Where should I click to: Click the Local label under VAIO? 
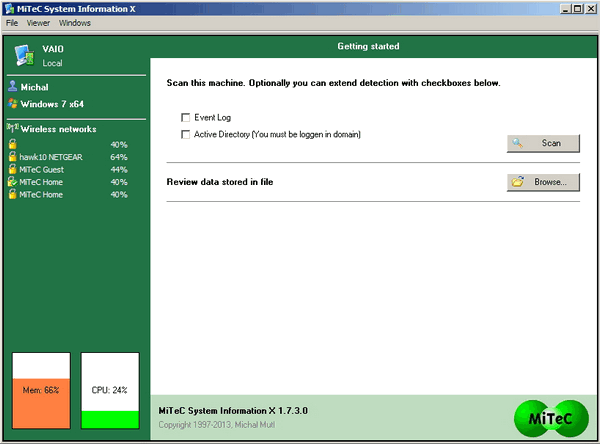[x=52, y=63]
